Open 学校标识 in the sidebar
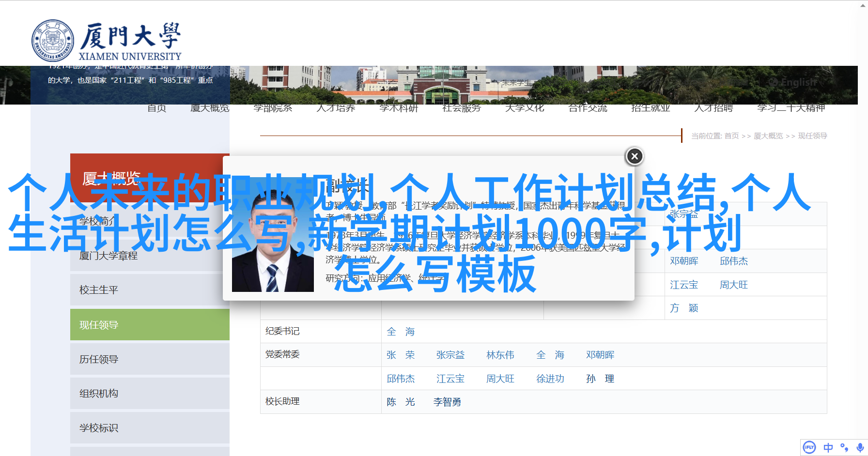The height and width of the screenshot is (456, 868). point(99,428)
